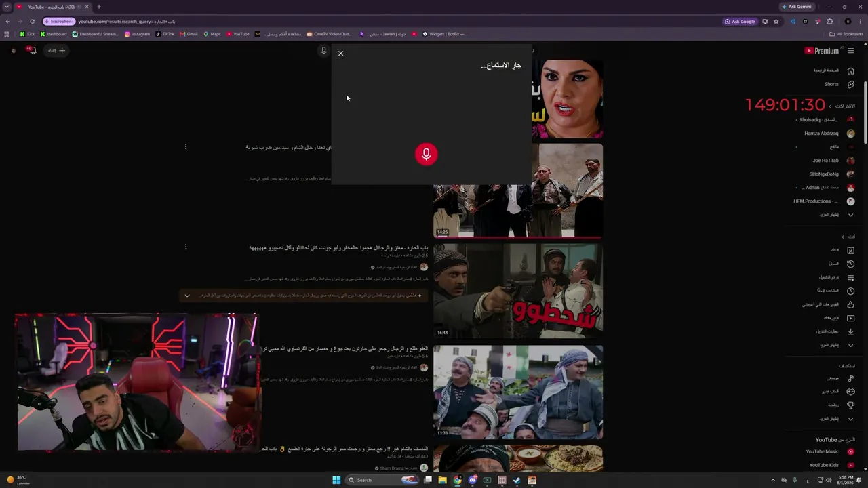This screenshot has width=868, height=488.
Task: Open the taskbar clock showing 5:58 PM
Action: [845, 480]
